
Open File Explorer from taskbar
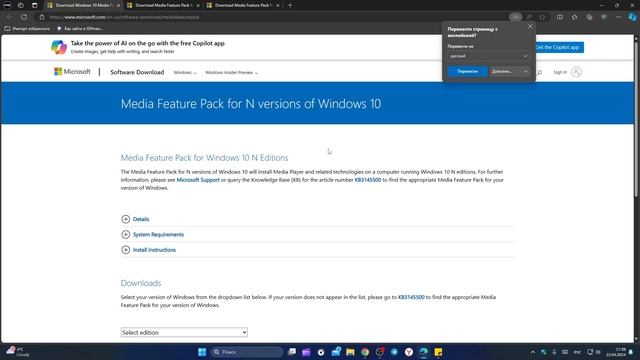350,352
